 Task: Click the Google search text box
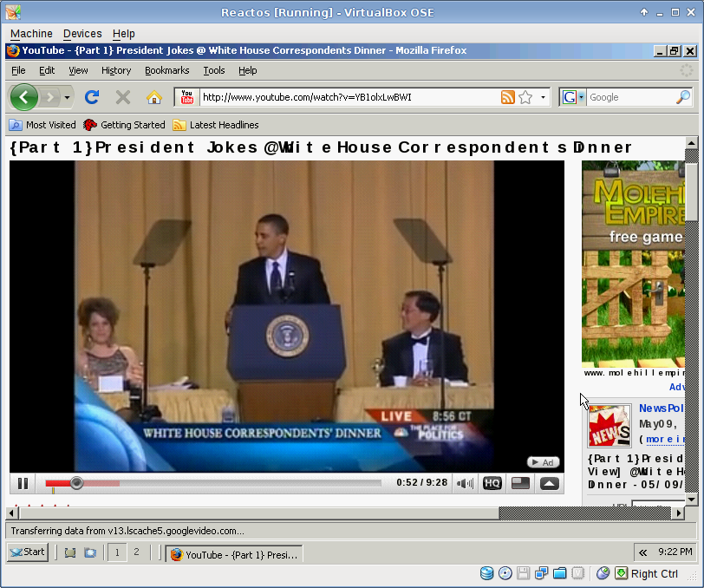pos(631,97)
